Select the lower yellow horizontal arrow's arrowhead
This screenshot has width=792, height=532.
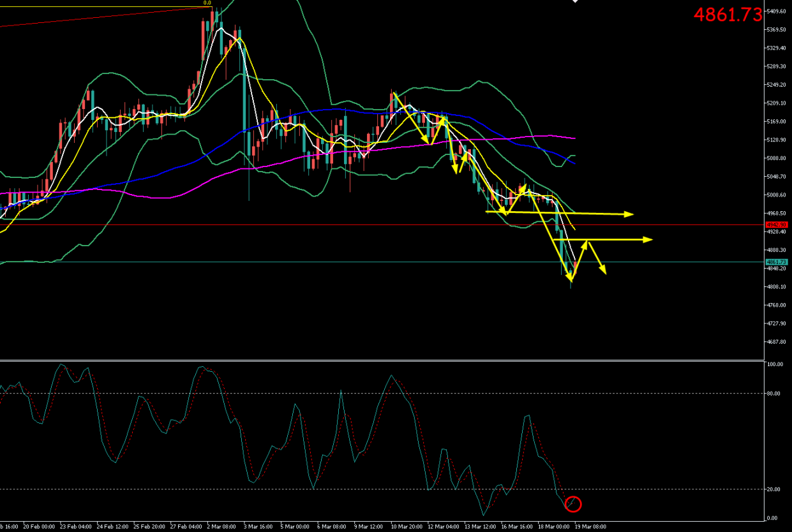(x=648, y=239)
